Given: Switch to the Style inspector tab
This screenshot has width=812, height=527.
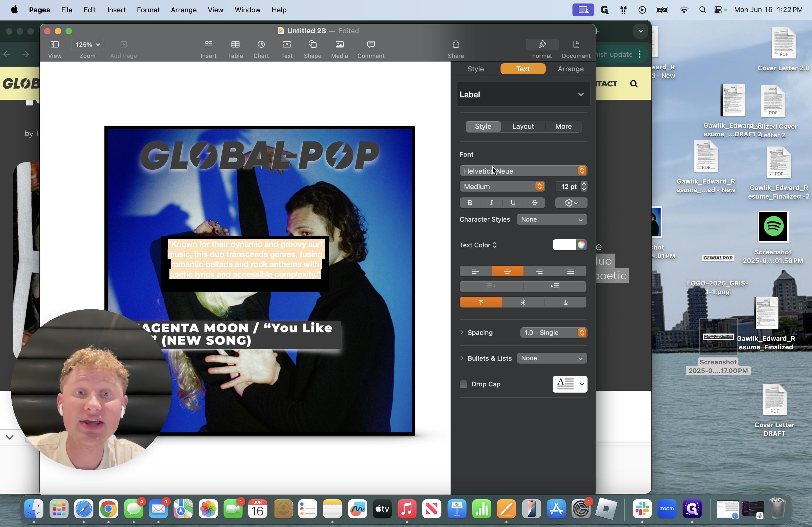Looking at the screenshot, I should 475,69.
